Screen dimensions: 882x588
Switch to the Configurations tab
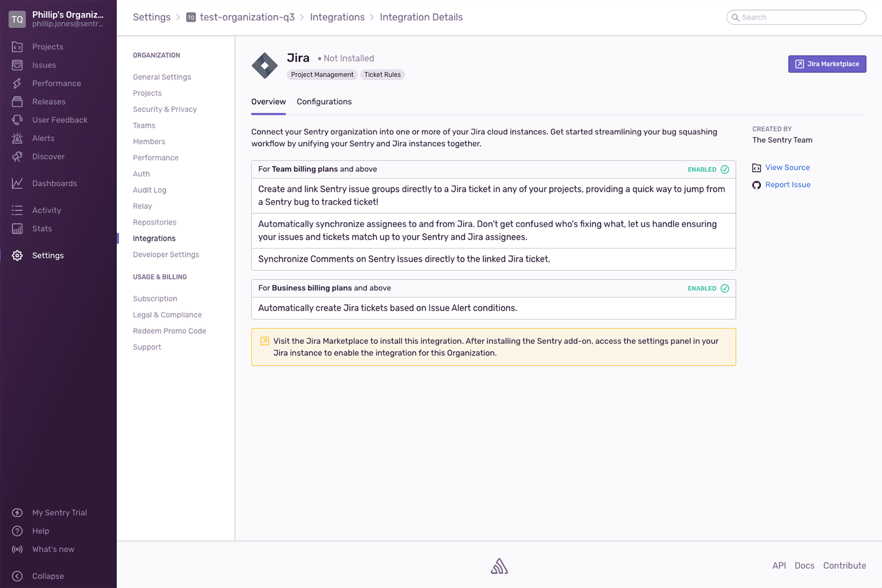click(x=324, y=101)
